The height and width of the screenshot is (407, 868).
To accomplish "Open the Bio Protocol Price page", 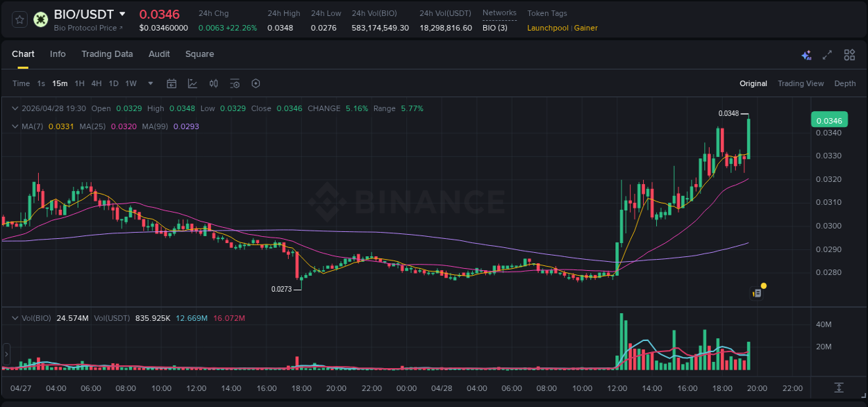I will (88, 28).
